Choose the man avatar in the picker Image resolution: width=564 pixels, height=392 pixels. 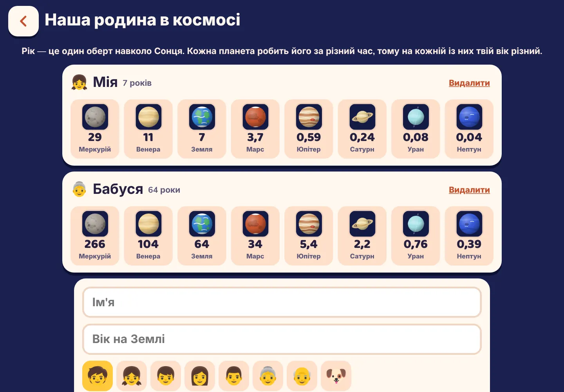pos(234,376)
